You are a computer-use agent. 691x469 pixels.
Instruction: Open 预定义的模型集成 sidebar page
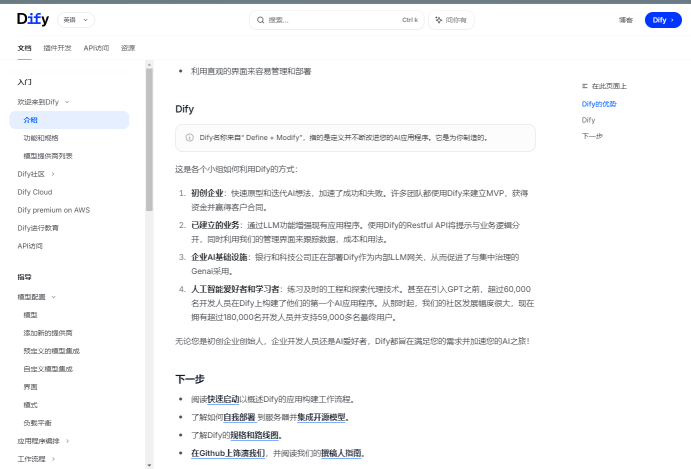point(52,351)
